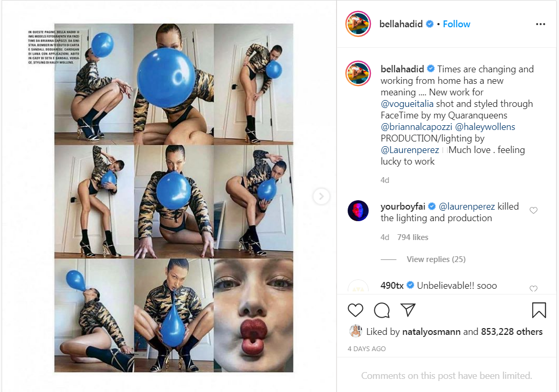The width and height of the screenshot is (559, 392).
Task: Advance to next photo with arrow
Action: 321,197
